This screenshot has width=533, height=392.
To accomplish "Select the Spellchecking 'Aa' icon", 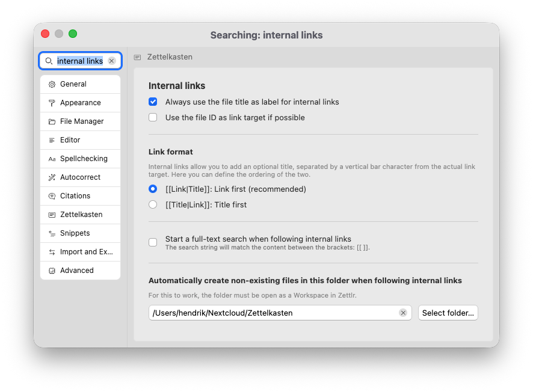I will click(52, 159).
